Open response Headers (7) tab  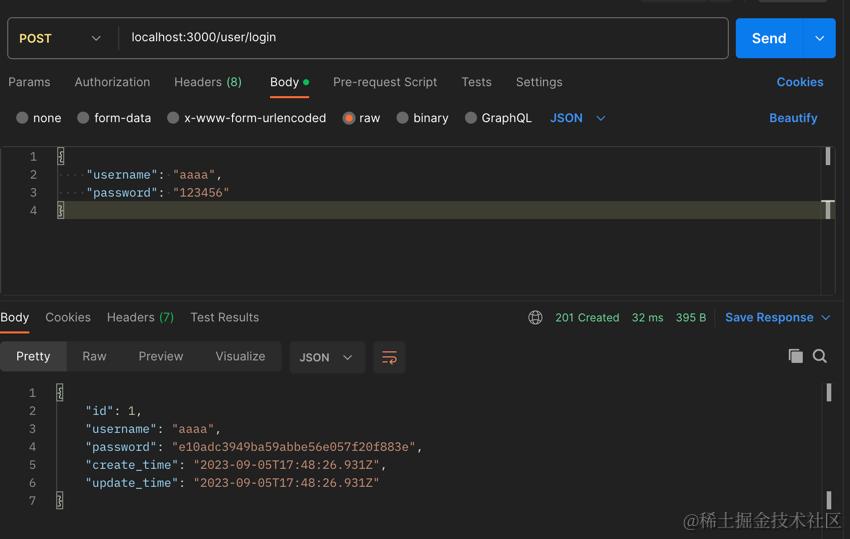coord(140,317)
